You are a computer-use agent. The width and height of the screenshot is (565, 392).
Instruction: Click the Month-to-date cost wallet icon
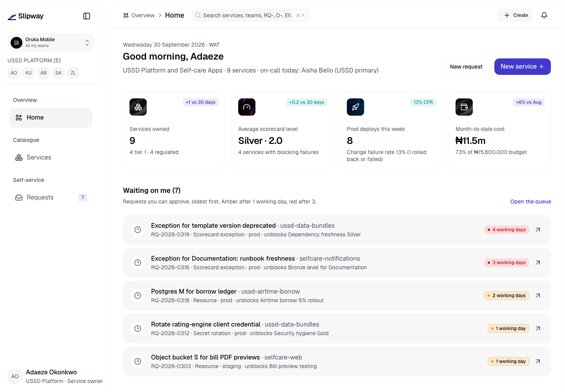click(464, 107)
